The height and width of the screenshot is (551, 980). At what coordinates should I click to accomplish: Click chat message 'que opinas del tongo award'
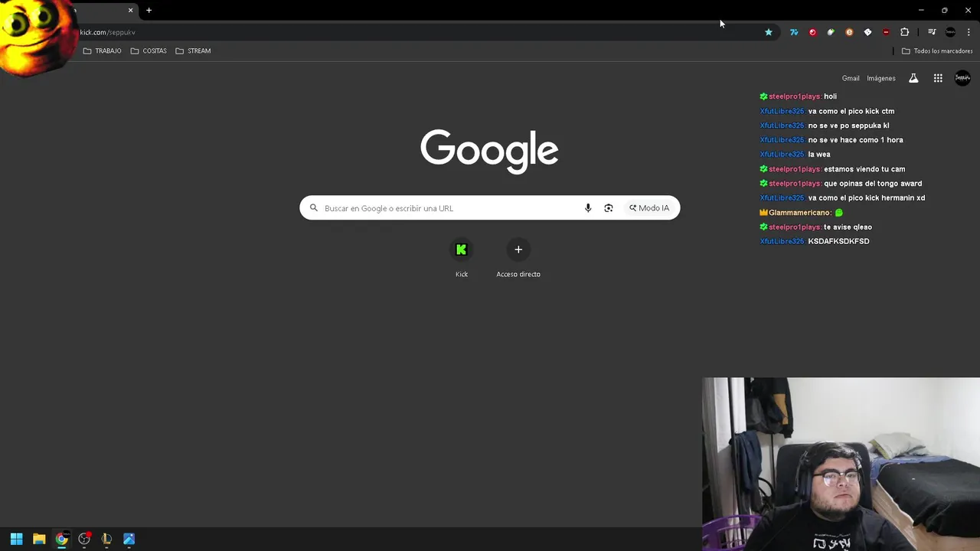point(873,184)
